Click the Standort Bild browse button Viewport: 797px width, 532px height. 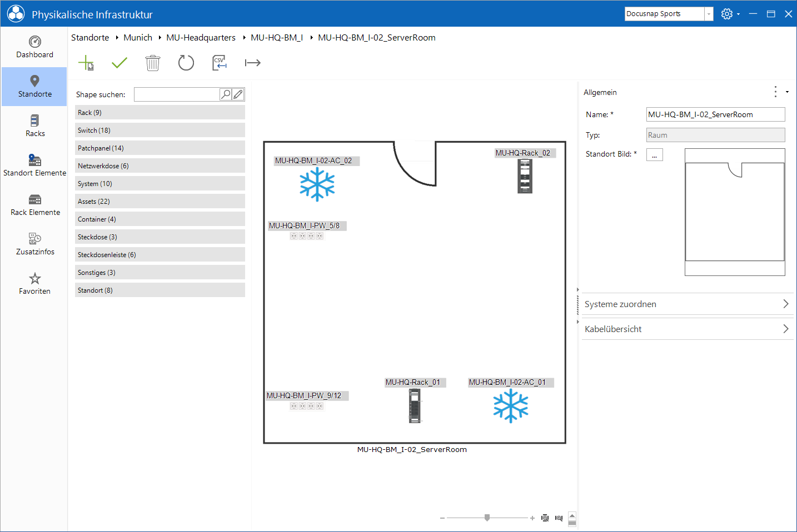[655, 155]
